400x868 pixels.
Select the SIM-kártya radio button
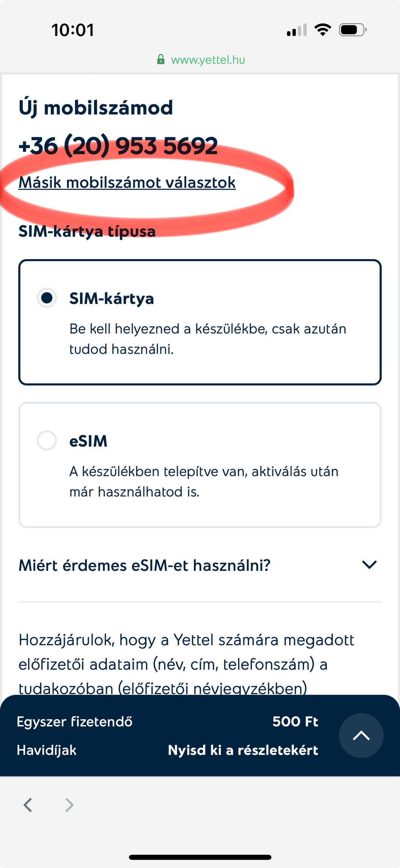[47, 298]
